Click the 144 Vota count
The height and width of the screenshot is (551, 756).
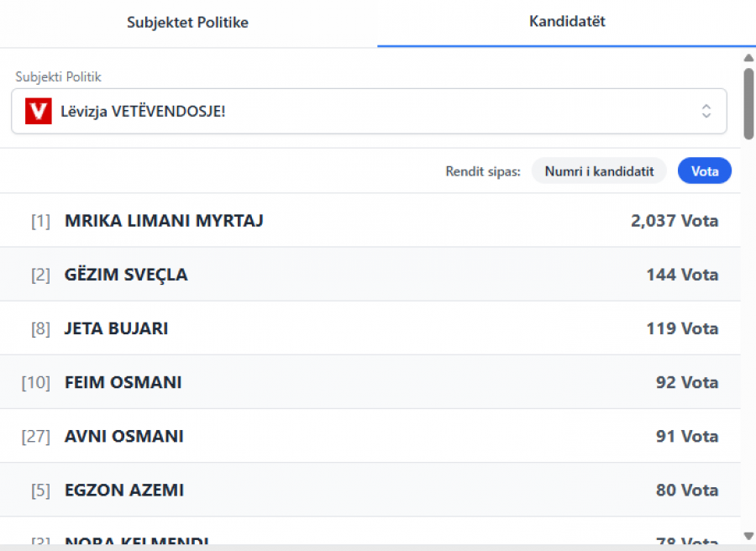682,275
